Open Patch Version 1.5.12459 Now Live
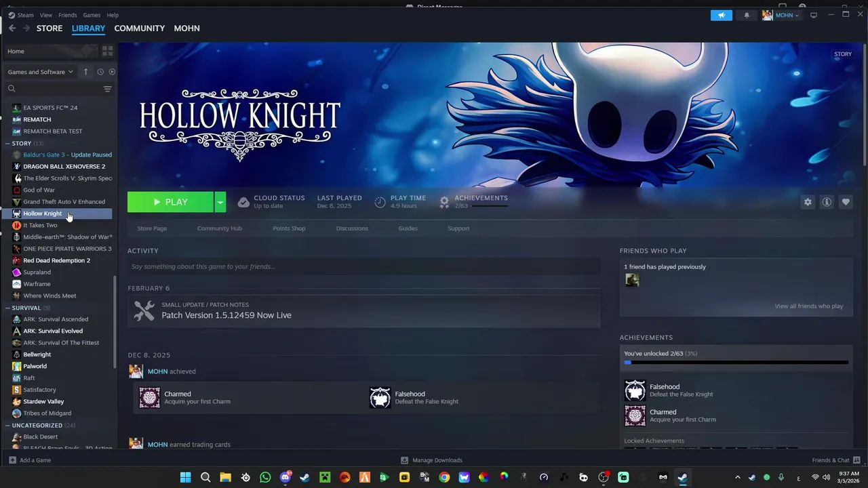868x488 pixels. tap(226, 315)
